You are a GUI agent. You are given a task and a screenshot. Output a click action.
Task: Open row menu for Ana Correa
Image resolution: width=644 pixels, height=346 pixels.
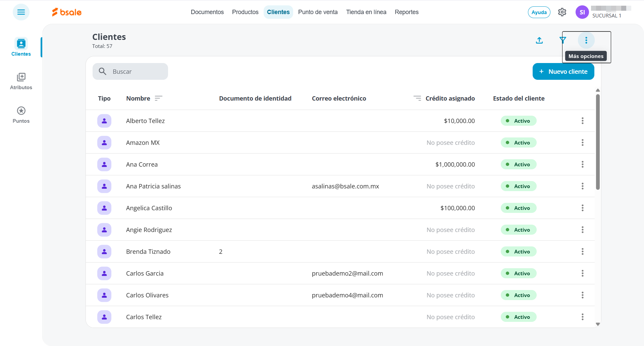(x=583, y=164)
